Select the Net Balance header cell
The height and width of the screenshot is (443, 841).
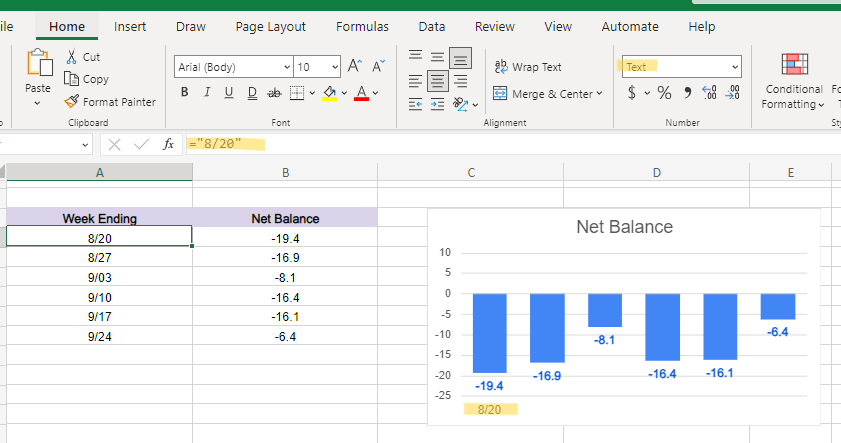tap(285, 218)
